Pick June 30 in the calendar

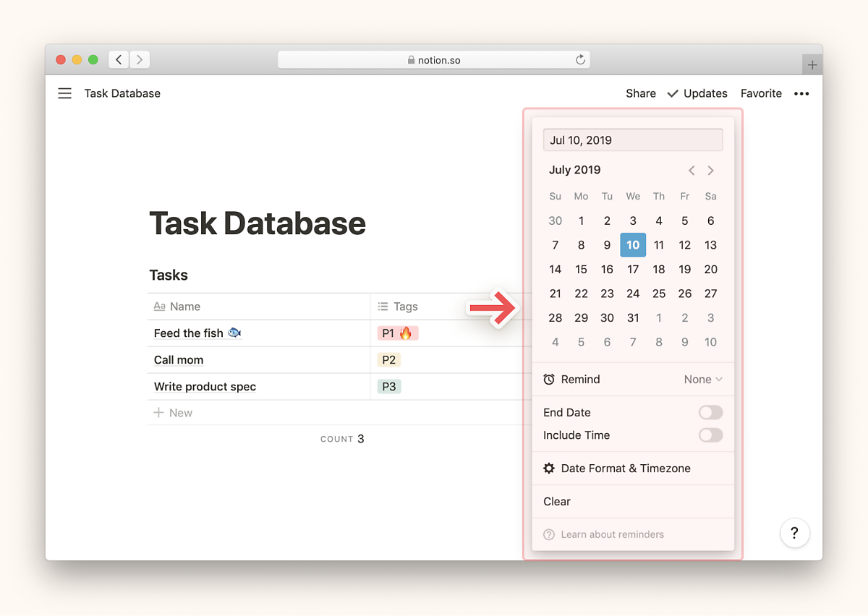tap(555, 221)
